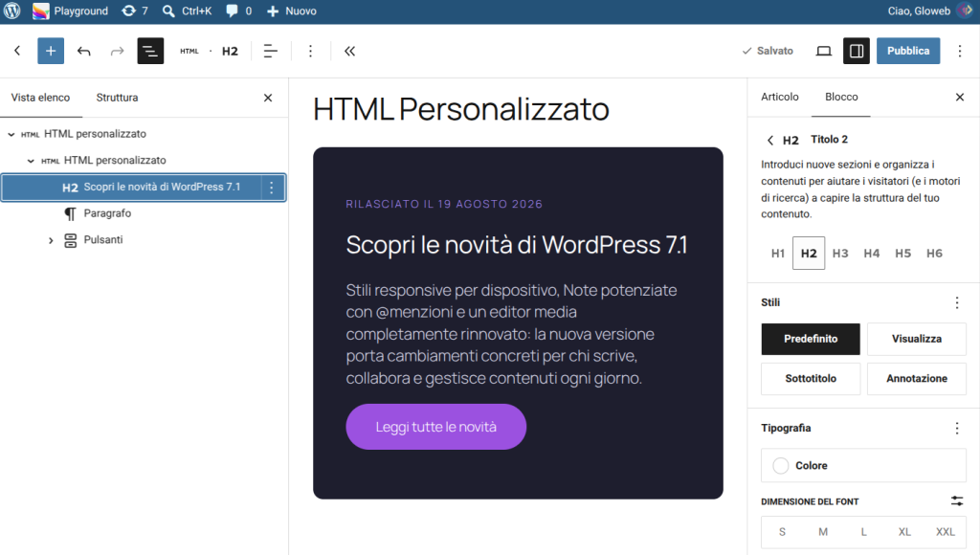Open the Stili options menu

(957, 302)
